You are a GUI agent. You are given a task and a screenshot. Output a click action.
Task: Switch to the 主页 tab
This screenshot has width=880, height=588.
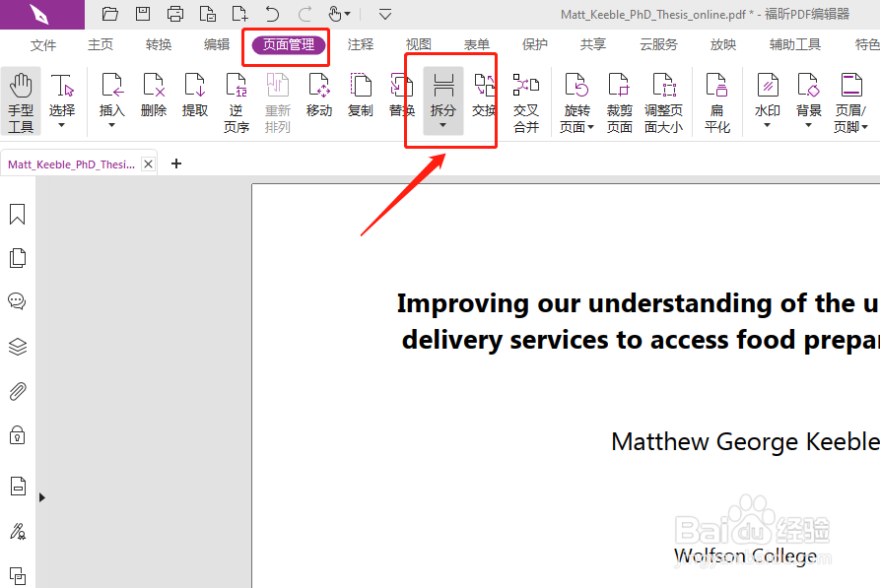101,45
